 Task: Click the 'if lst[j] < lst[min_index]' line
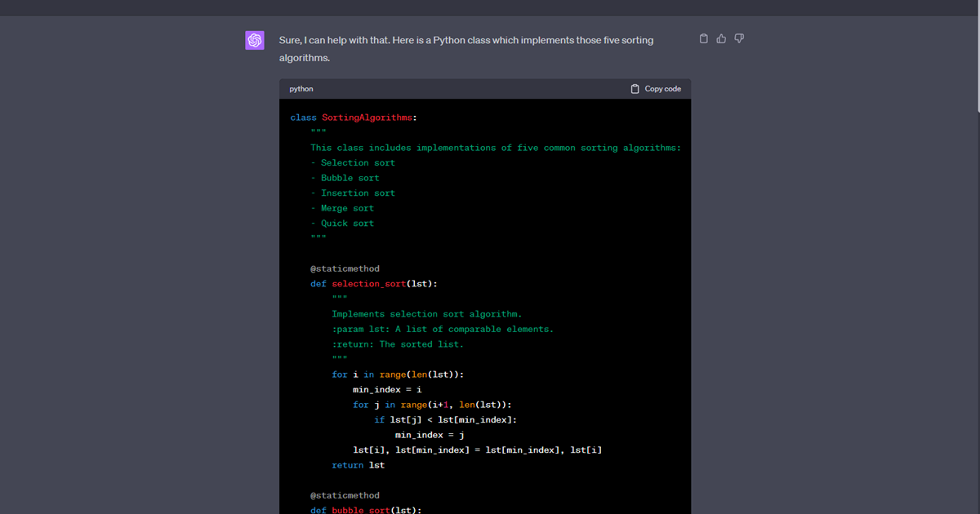pos(445,420)
